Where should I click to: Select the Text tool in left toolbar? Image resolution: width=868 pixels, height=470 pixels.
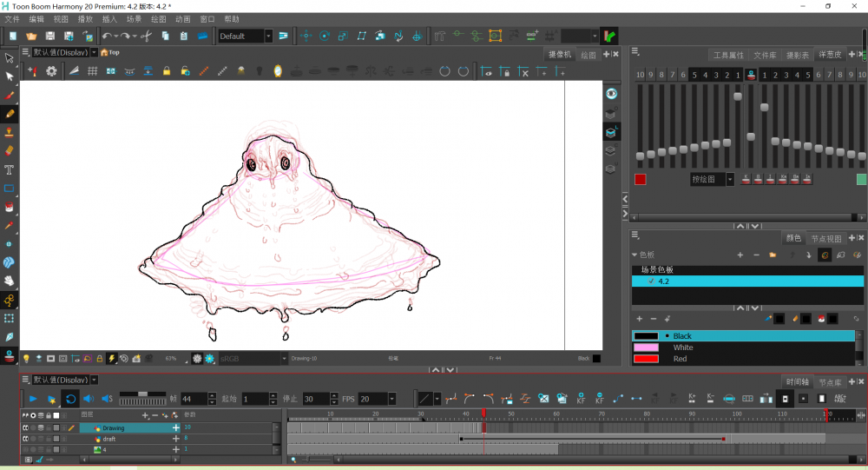[x=10, y=169]
